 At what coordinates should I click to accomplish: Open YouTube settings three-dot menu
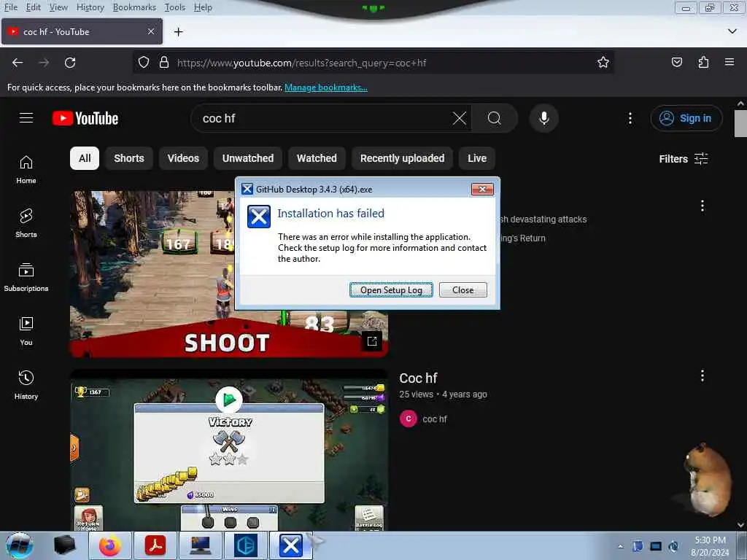coord(630,118)
